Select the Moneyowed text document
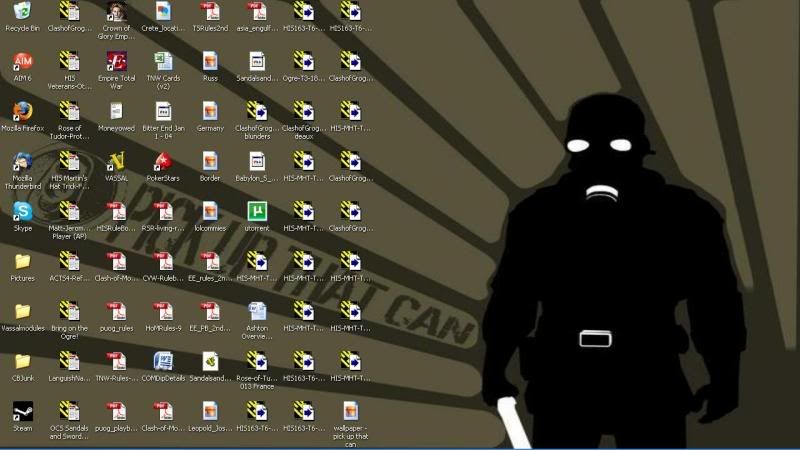Screen dimensions: 800x450 [x=116, y=111]
